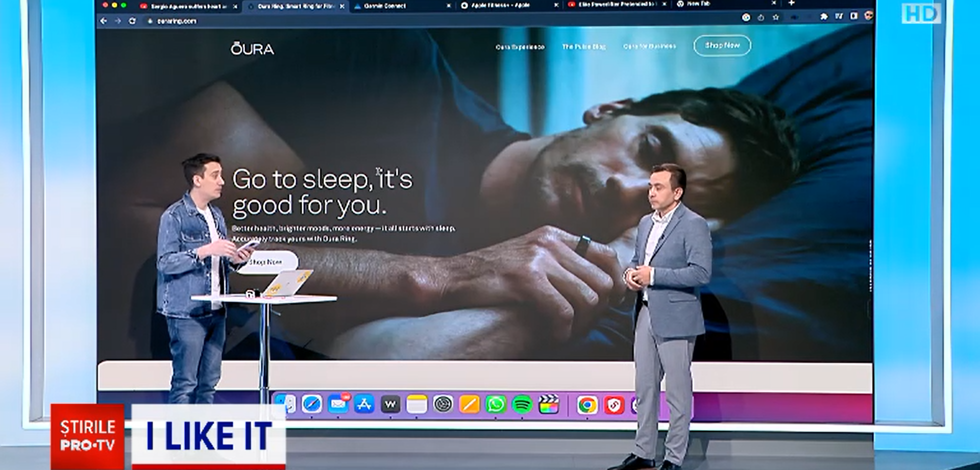Image resolution: width=980 pixels, height=470 pixels.
Task: Click the Google Chrome dock icon
Action: [587, 405]
